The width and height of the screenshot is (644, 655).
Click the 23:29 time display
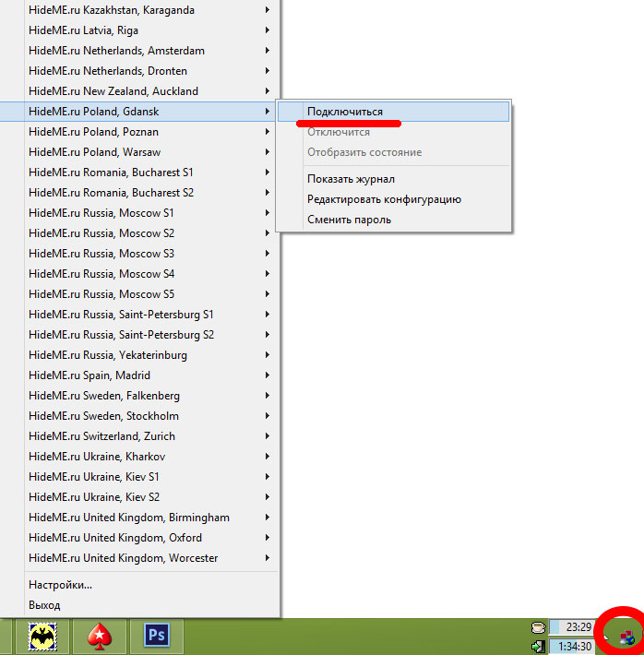click(572, 627)
